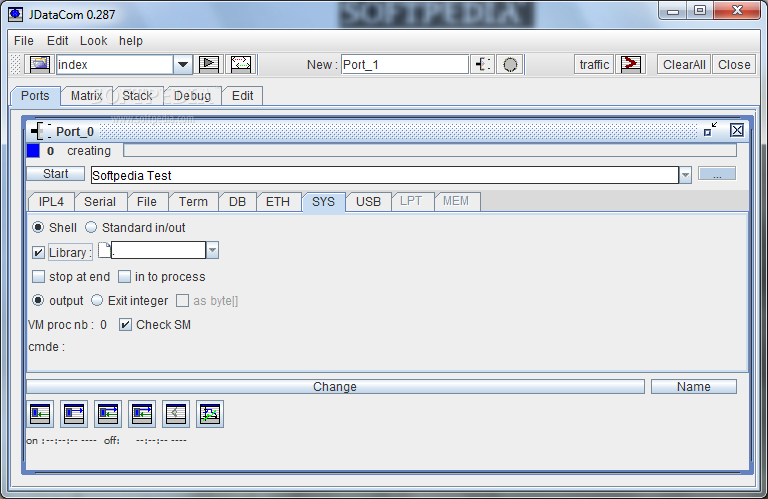This screenshot has width=768, height=499.
Task: Click the traffic button
Action: coord(594,64)
